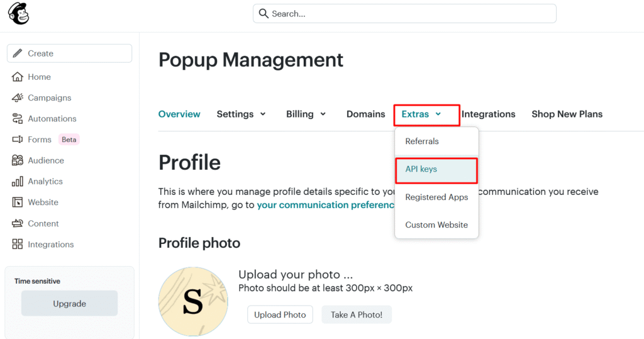Collapse the Extras dropdown menu
The height and width of the screenshot is (339, 644).
pos(421,114)
